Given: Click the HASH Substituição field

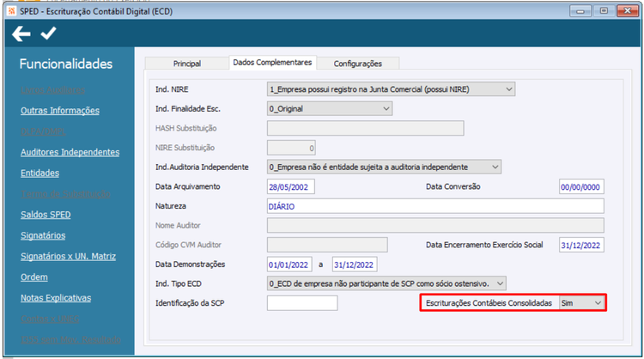Looking at the screenshot, I should tap(366, 128).
